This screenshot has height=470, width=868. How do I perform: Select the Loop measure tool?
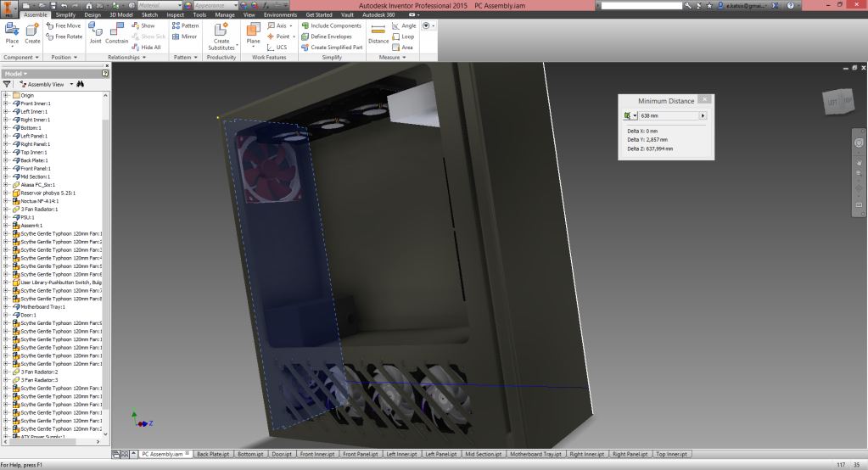tap(403, 36)
